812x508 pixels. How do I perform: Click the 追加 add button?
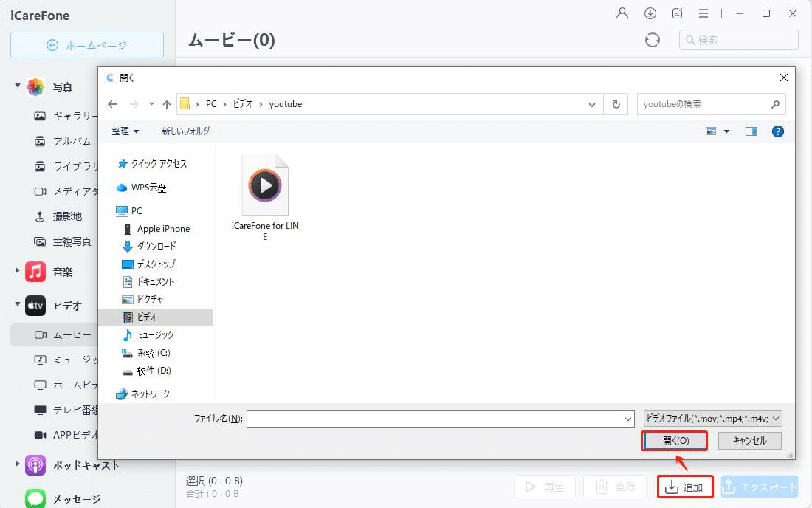click(x=685, y=487)
